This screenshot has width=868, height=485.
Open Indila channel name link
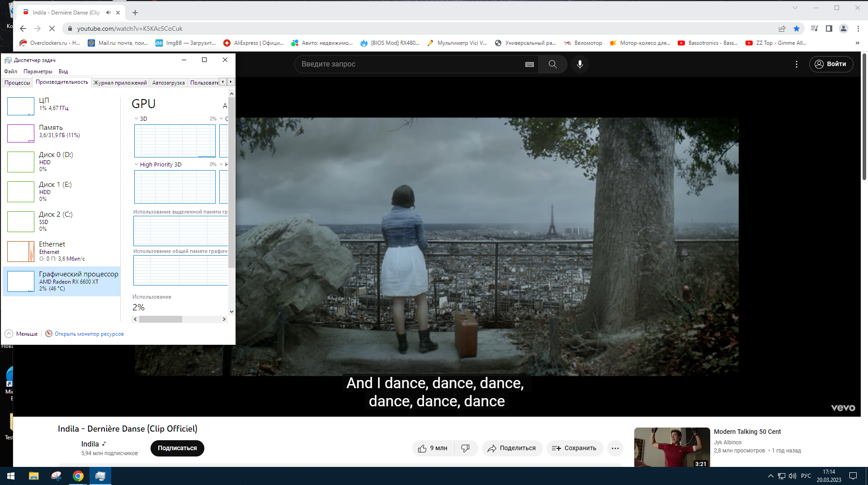tap(90, 444)
